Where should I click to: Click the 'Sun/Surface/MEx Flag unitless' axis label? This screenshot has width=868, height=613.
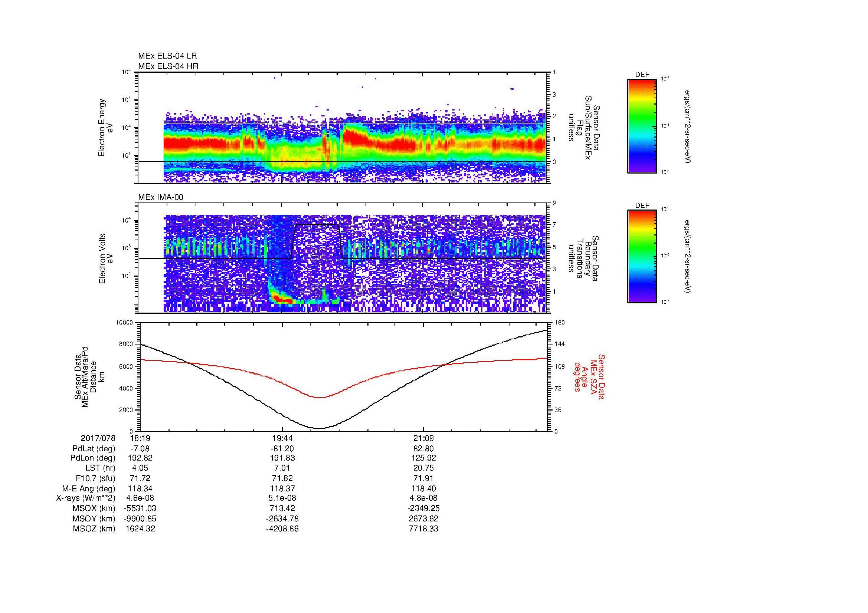(584, 128)
